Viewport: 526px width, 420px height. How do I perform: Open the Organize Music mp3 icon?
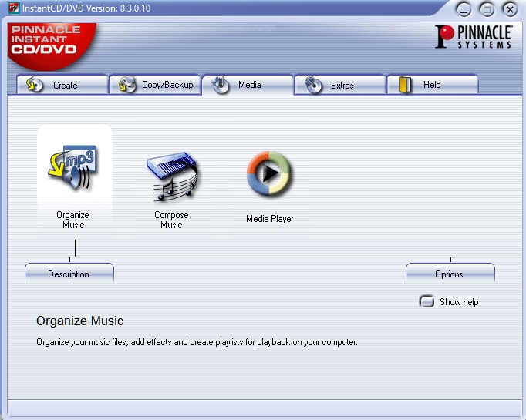tap(73, 169)
